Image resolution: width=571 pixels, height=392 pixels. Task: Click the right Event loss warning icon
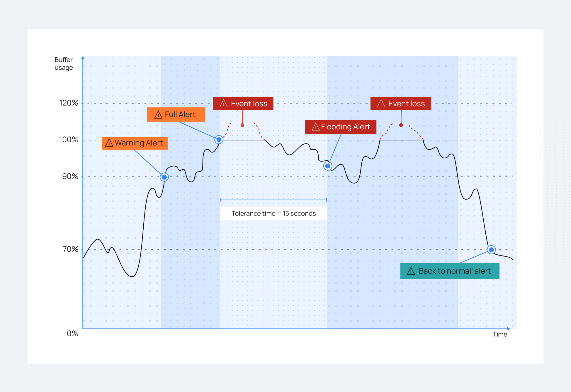click(x=381, y=103)
